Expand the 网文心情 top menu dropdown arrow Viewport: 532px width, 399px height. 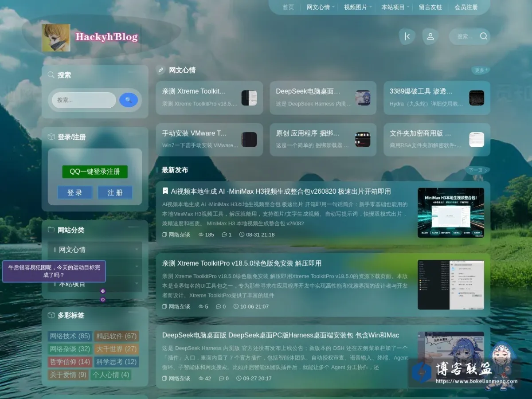[x=333, y=7]
